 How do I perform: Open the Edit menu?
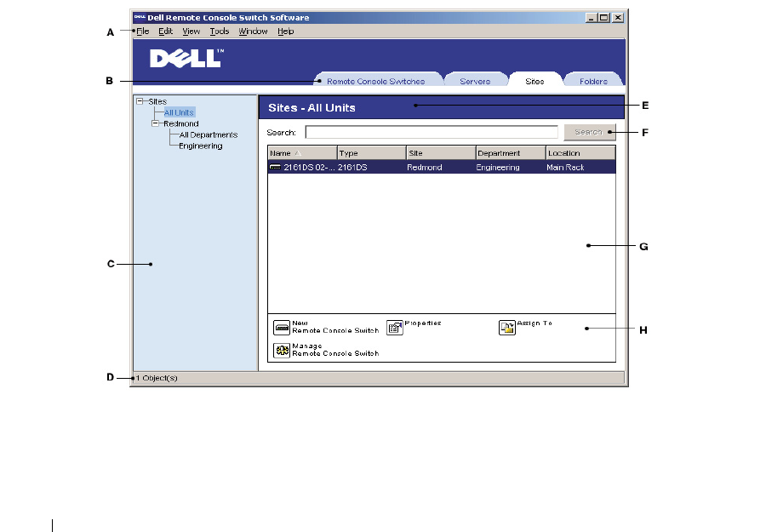point(166,31)
